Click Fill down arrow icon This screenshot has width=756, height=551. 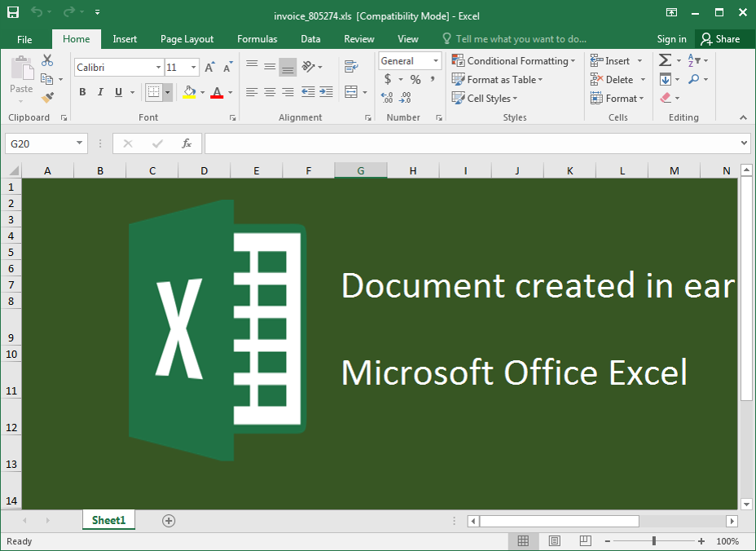[666, 79]
